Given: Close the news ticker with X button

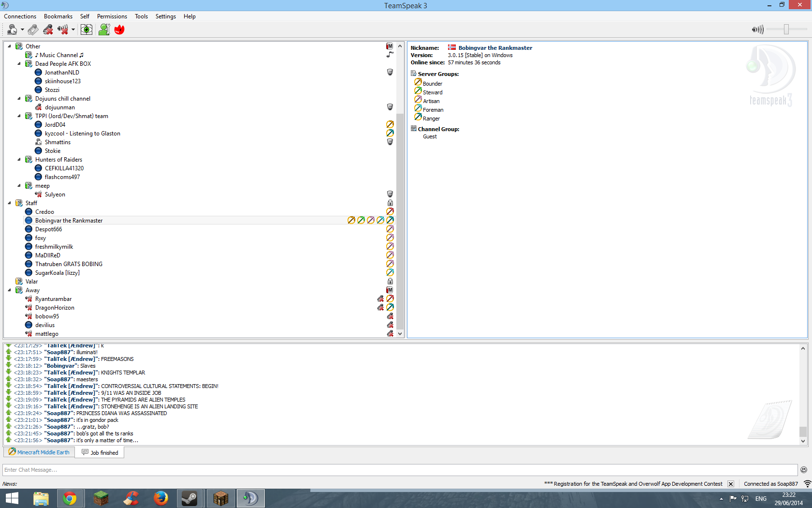Looking at the screenshot, I should coord(731,484).
